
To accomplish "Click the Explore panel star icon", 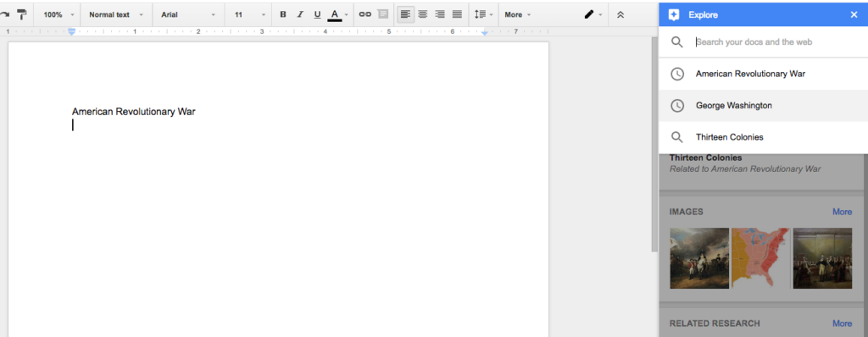I will (674, 15).
